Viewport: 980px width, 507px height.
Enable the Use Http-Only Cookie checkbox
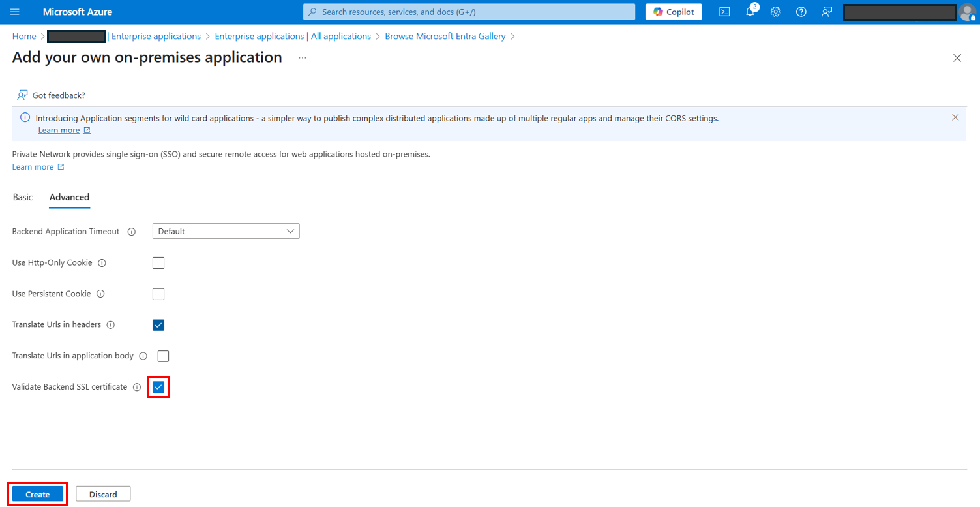[158, 263]
